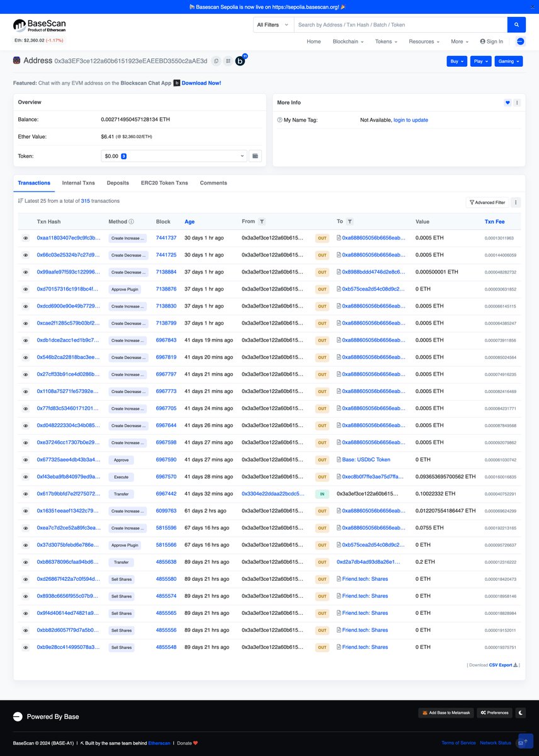Image resolution: width=539 pixels, height=756 pixels.
Task: View details eye icon for 0xb9e28cc41 transaction
Action: [26, 647]
